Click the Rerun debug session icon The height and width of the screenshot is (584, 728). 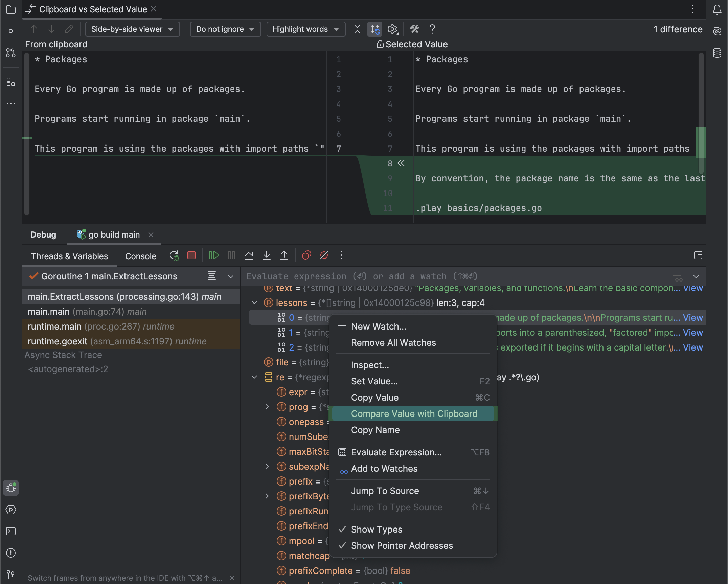[174, 255]
